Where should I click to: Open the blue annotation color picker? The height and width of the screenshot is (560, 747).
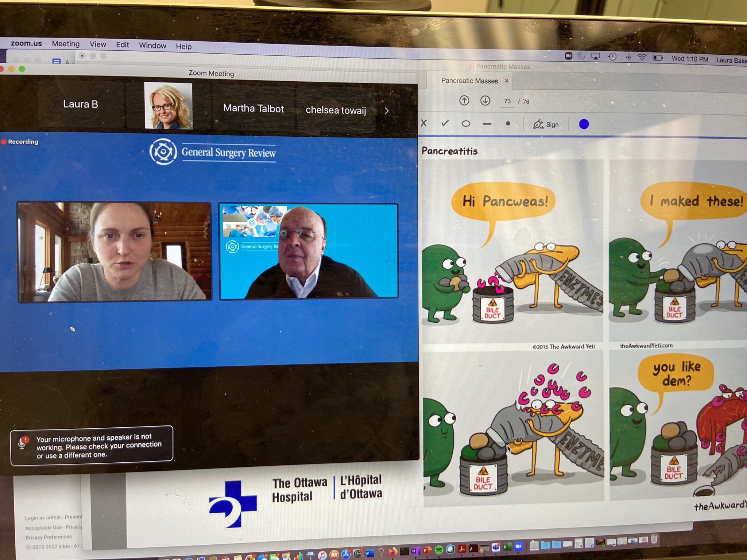tap(584, 124)
